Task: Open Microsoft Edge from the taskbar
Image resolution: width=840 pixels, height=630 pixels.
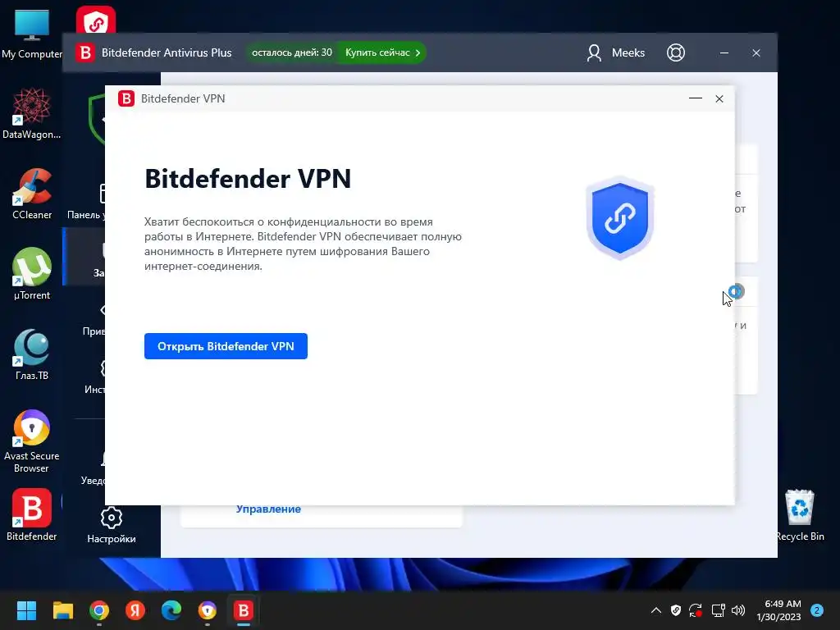Action: click(x=171, y=610)
